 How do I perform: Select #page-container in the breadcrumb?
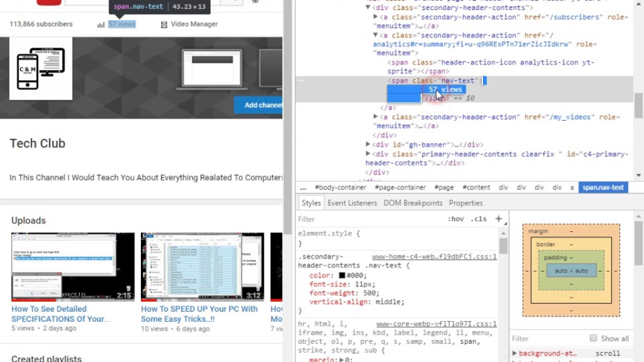400,188
